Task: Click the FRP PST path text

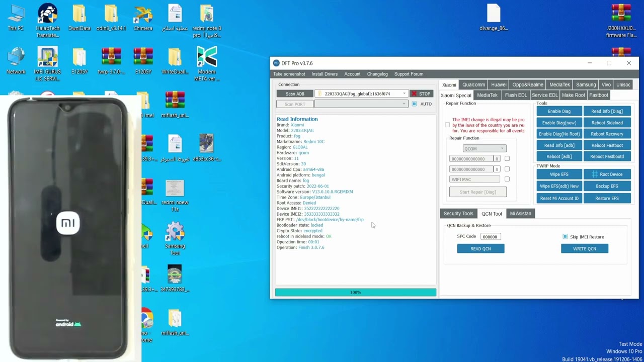Action: 330,220
